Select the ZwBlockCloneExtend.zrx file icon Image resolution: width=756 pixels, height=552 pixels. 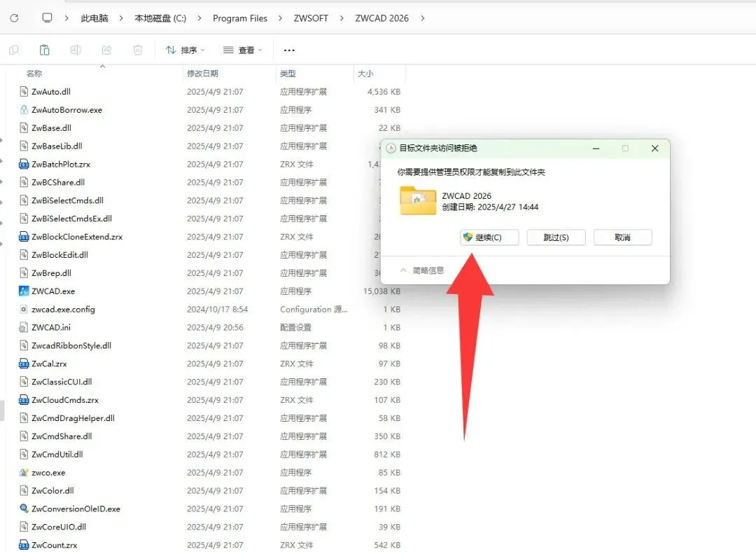24,237
